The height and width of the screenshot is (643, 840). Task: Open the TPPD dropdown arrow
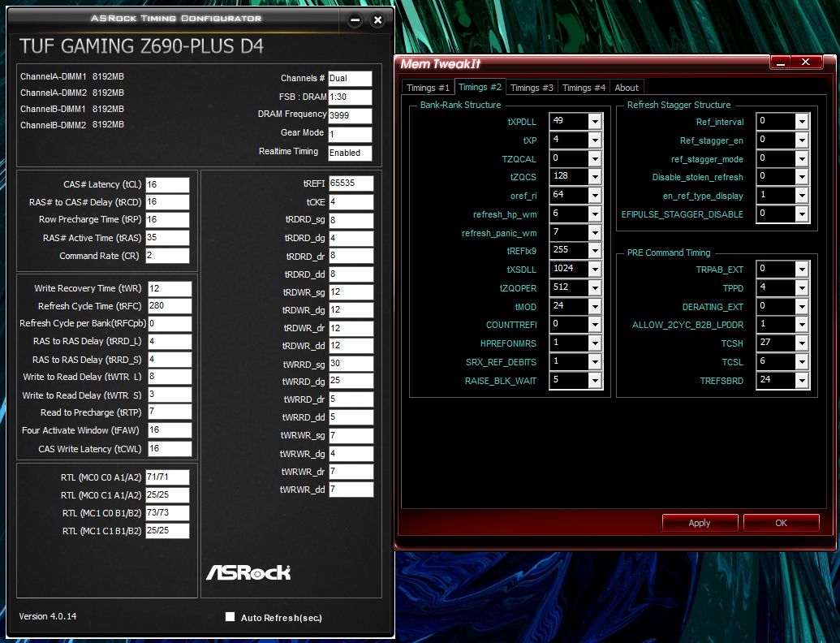tap(801, 288)
